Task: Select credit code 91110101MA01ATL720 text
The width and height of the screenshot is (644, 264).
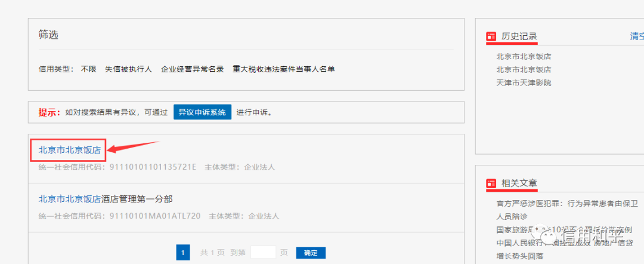Action: pyautogui.click(x=155, y=216)
